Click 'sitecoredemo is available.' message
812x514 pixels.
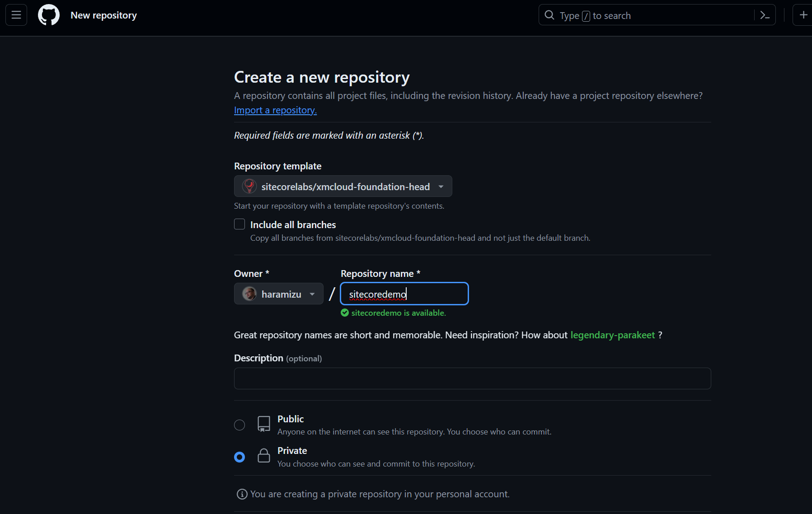pos(399,313)
